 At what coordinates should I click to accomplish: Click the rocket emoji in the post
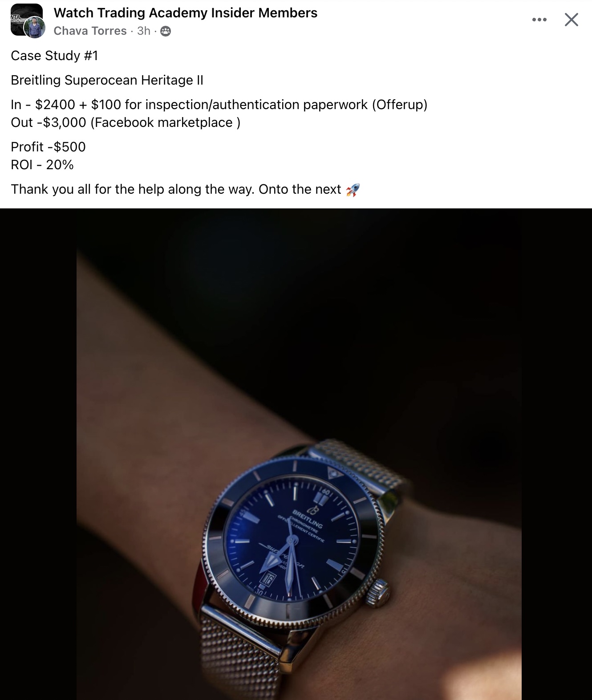[x=353, y=190]
